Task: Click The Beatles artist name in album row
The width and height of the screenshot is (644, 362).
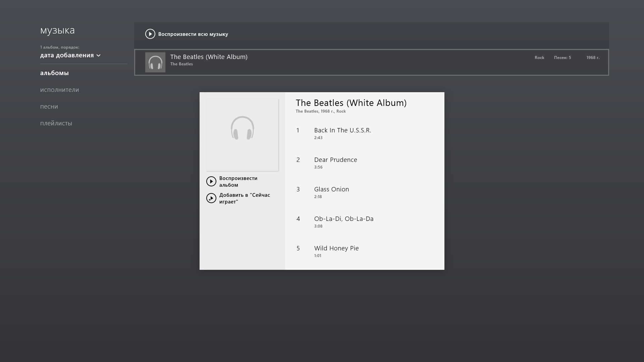Action: (x=181, y=64)
